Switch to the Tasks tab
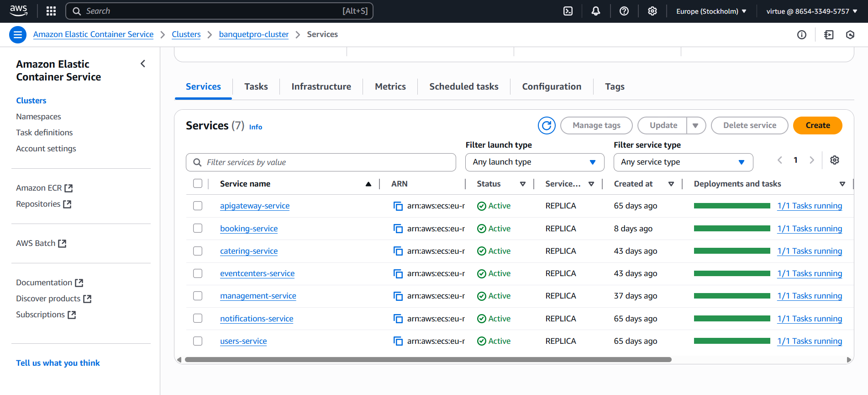This screenshot has width=868, height=395. (256, 87)
